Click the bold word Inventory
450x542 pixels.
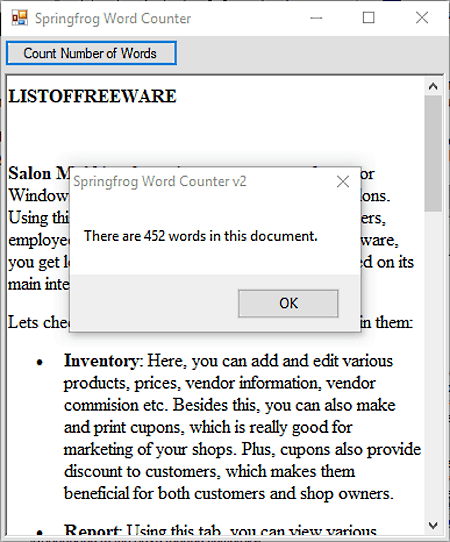coord(101,361)
